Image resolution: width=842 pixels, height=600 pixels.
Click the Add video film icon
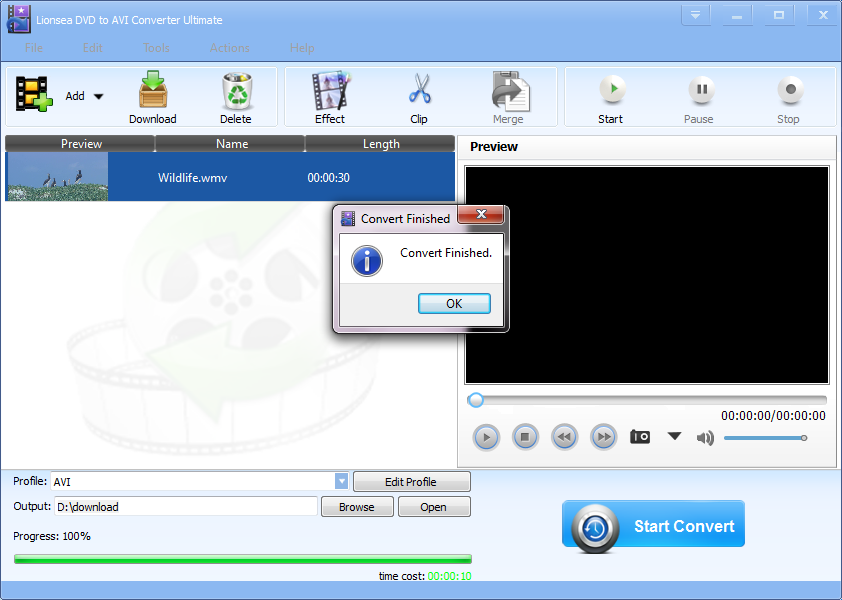34,95
